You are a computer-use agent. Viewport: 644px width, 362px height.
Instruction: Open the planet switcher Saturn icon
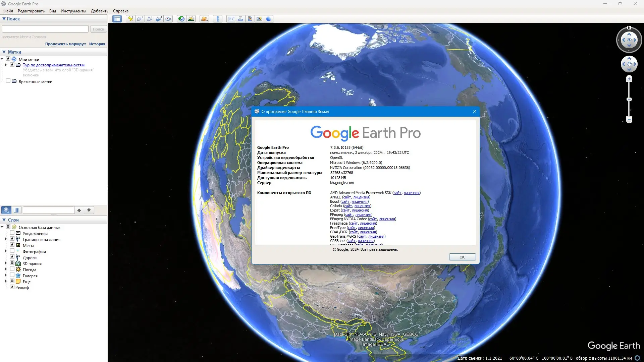pyautogui.click(x=204, y=19)
